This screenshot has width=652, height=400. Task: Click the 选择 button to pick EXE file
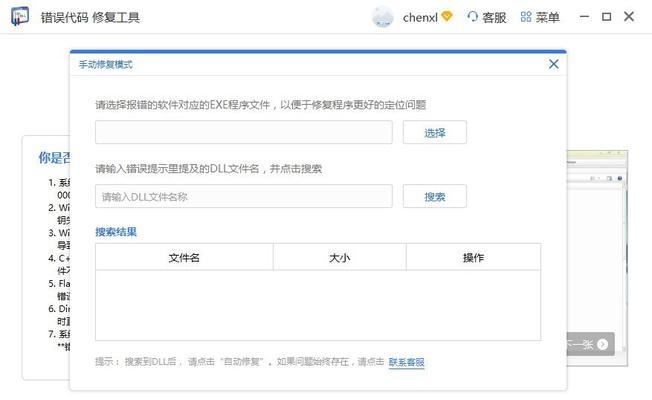(435, 133)
